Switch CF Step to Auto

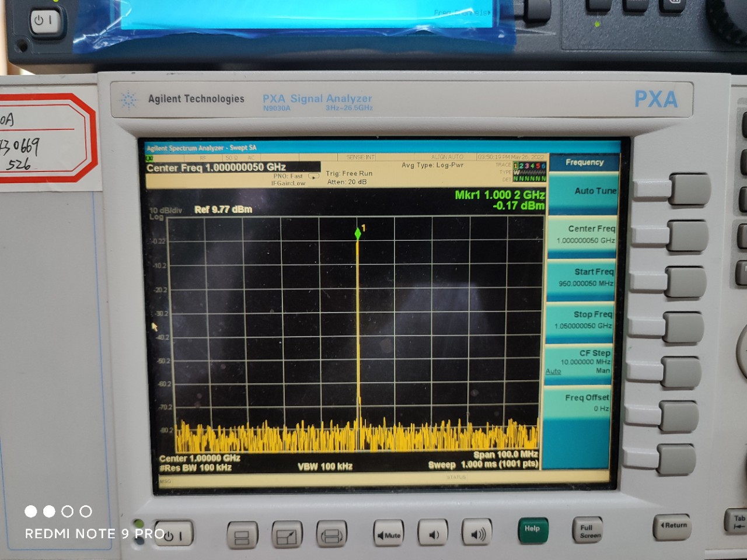[x=553, y=372]
